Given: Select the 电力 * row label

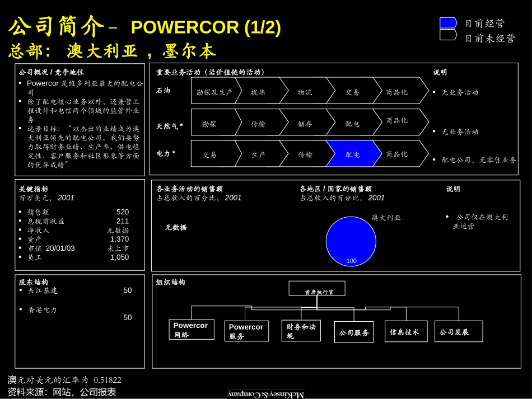Looking at the screenshot, I should point(166,153).
